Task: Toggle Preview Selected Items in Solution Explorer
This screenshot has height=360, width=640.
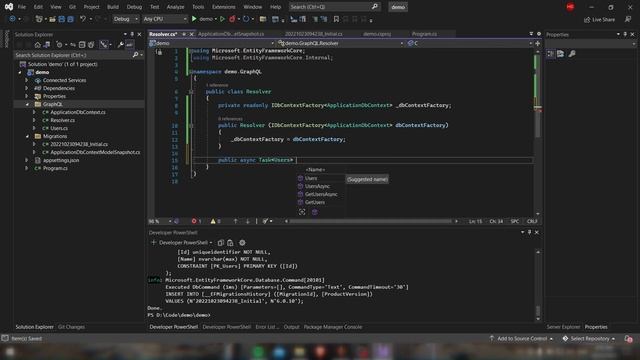Action: (x=129, y=44)
